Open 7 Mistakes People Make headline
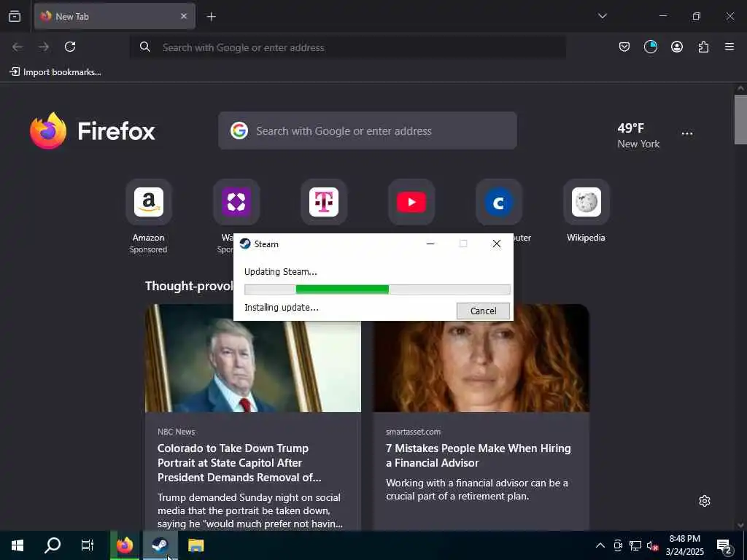Viewport: 747px width, 560px height. click(479, 455)
